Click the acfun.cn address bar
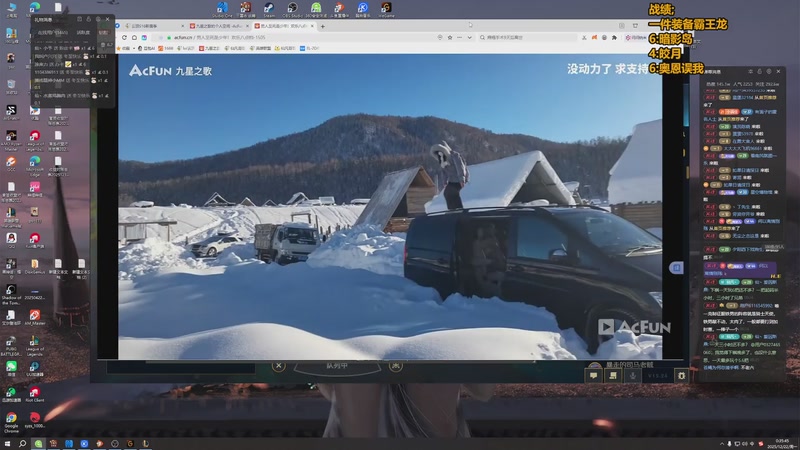Image resolution: width=800 pixels, height=450 pixels. pos(301,38)
